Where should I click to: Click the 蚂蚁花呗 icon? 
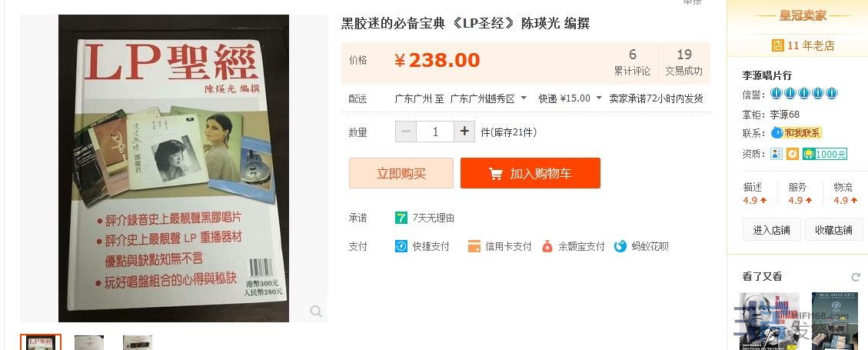620,246
